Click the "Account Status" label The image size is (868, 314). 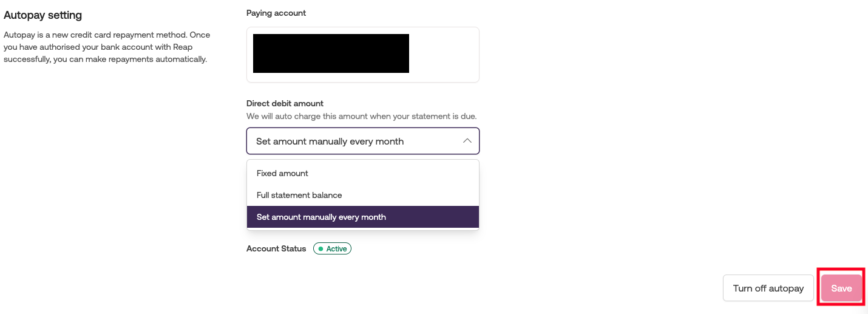[276, 249]
